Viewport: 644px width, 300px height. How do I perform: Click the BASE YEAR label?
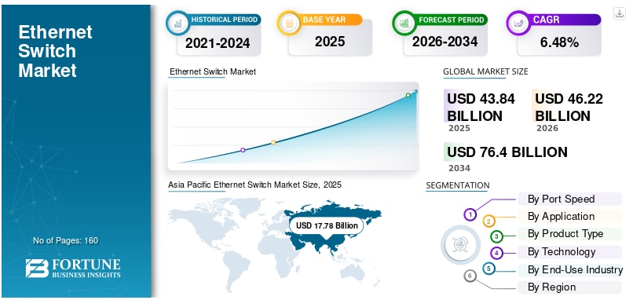324,20
